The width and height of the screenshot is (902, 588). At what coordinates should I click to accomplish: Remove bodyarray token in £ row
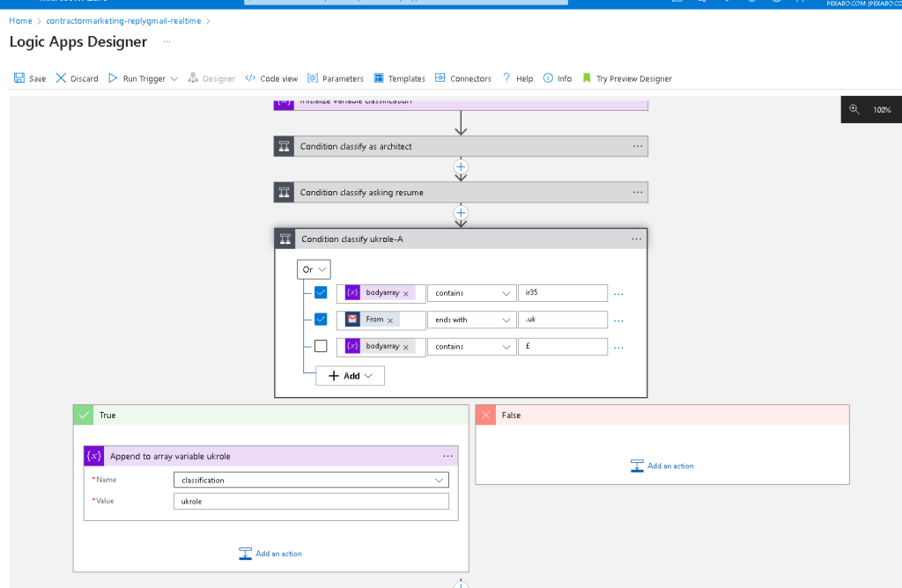(x=405, y=347)
